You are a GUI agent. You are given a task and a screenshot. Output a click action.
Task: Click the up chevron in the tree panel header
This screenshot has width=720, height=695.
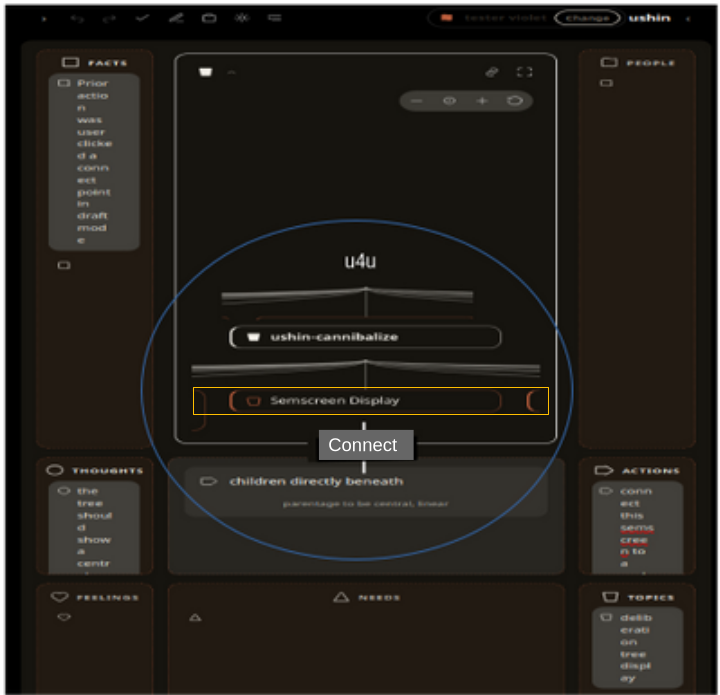coord(231,72)
